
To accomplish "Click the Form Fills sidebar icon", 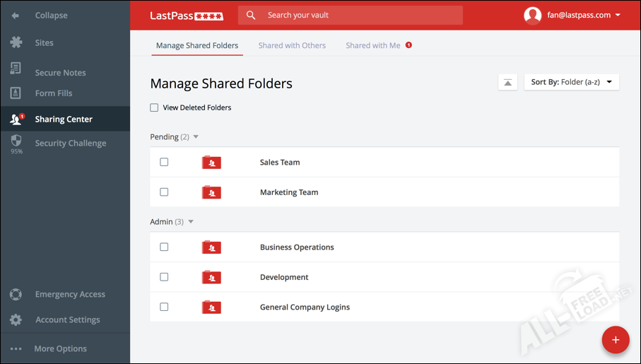I will 16,93.
